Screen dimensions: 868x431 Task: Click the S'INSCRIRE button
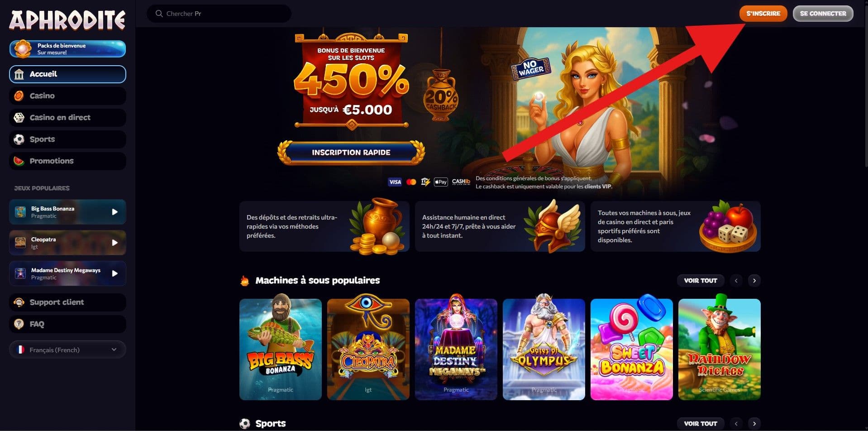[763, 14]
